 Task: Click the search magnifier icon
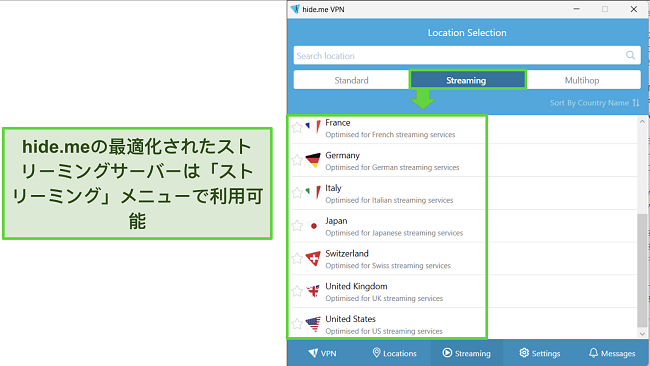(x=631, y=55)
